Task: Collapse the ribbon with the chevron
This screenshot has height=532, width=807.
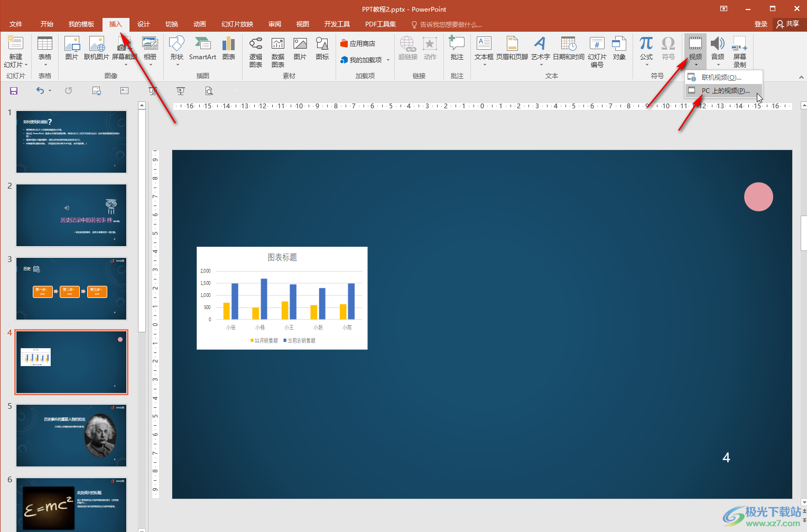Action: (x=801, y=77)
